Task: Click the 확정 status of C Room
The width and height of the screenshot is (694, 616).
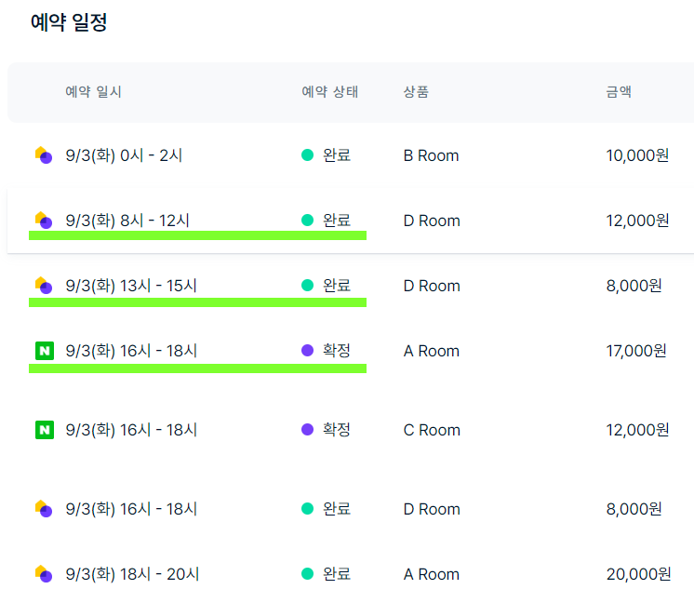Action: [337, 430]
